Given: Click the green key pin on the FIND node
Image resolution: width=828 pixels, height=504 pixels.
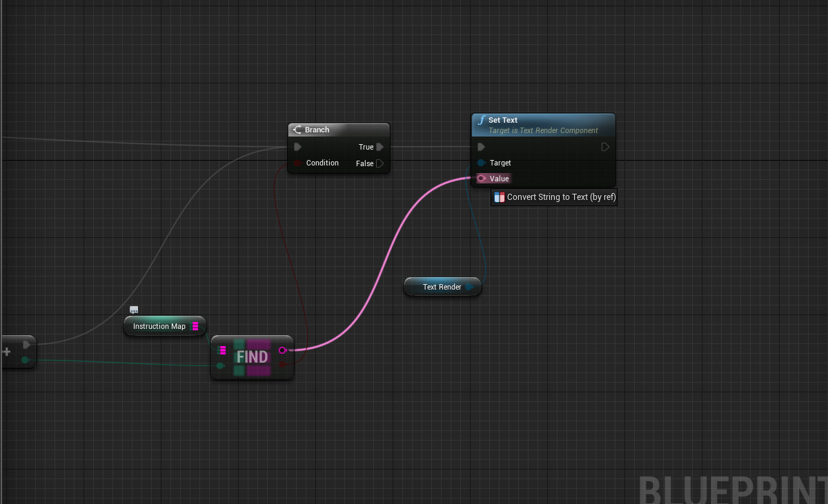Looking at the screenshot, I should click(220, 365).
